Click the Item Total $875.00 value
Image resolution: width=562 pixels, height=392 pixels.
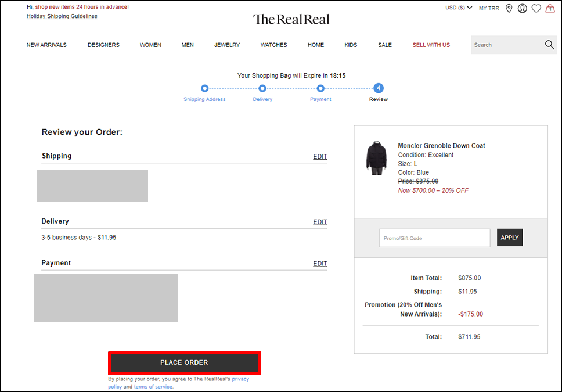(470, 278)
